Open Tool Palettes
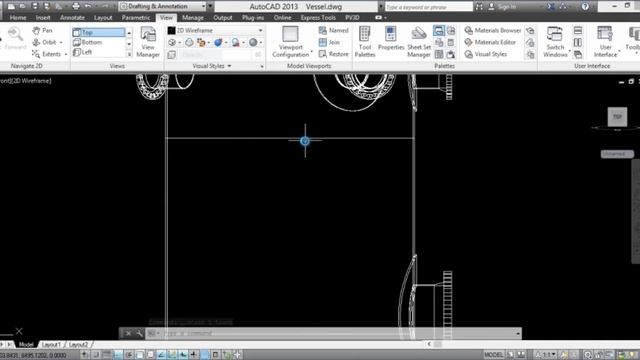The image size is (640, 360). tap(365, 42)
